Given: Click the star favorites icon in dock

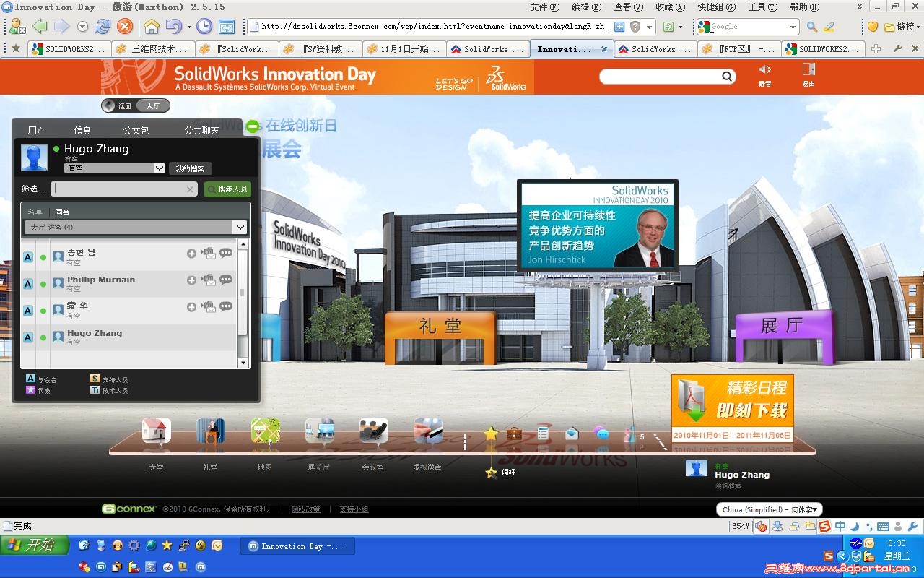Looking at the screenshot, I should [x=491, y=433].
